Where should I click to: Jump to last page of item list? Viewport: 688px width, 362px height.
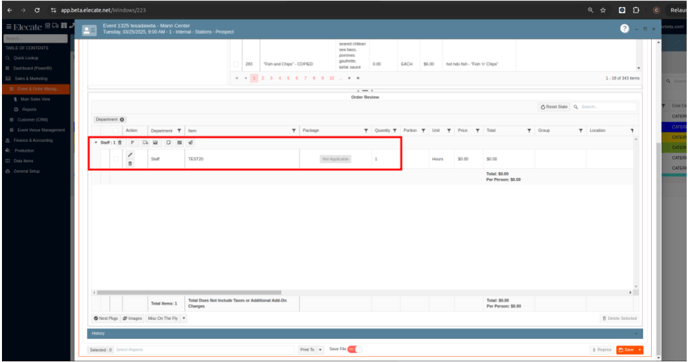click(x=358, y=78)
